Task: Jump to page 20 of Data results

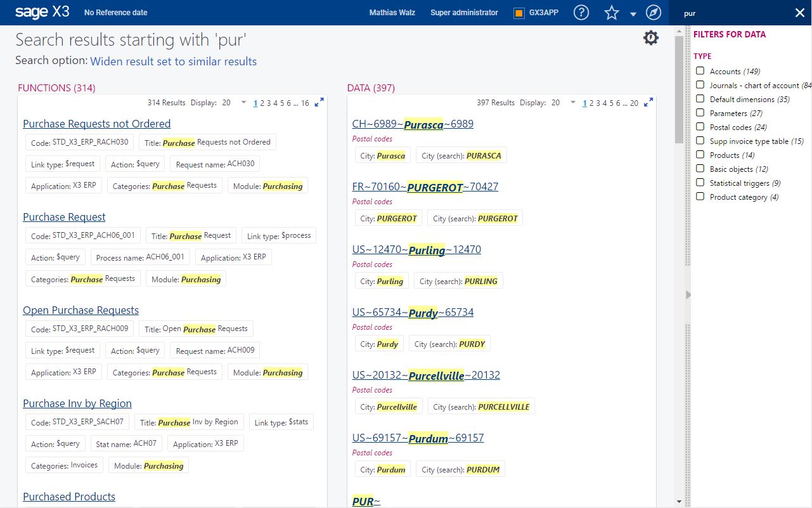Action: (635, 103)
